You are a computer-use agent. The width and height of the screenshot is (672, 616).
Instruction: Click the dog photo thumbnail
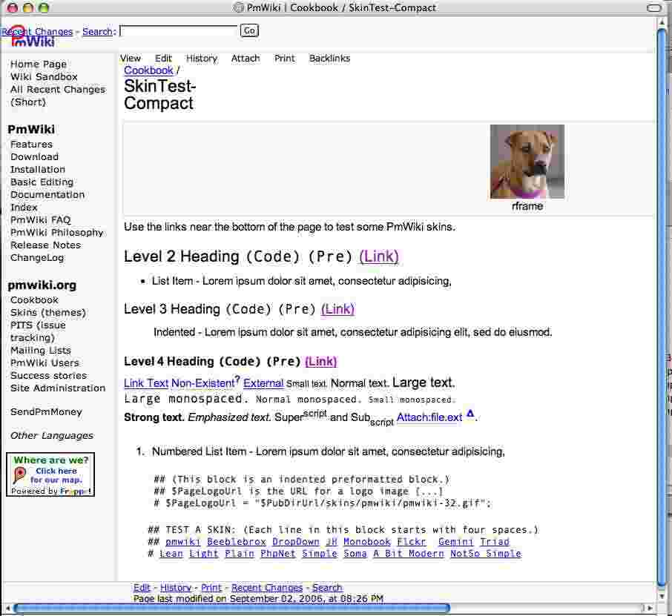(x=527, y=162)
